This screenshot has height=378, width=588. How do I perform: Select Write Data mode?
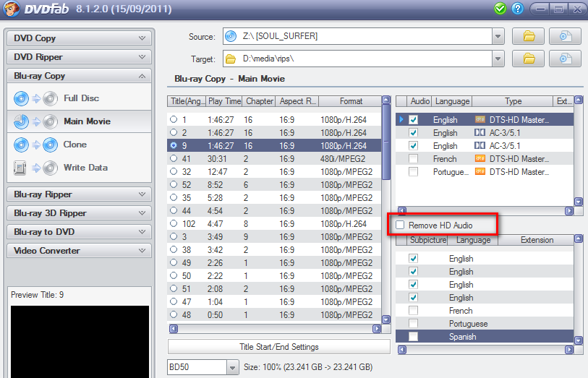point(79,168)
